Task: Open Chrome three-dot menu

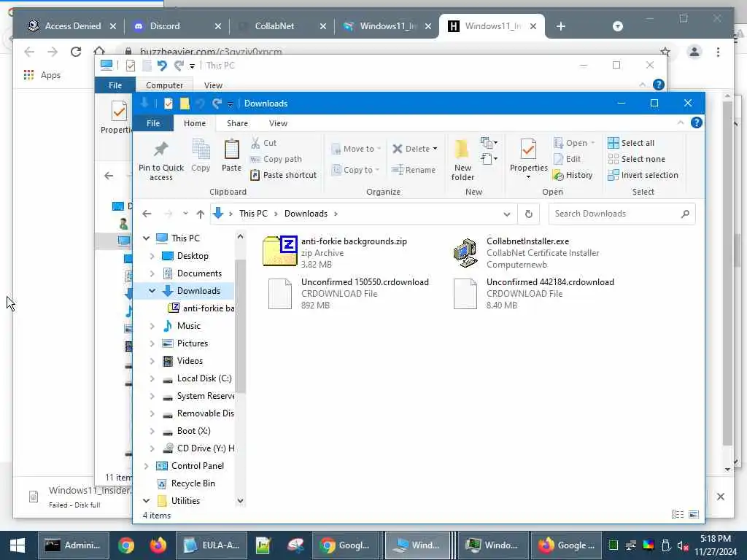Action: click(x=718, y=52)
